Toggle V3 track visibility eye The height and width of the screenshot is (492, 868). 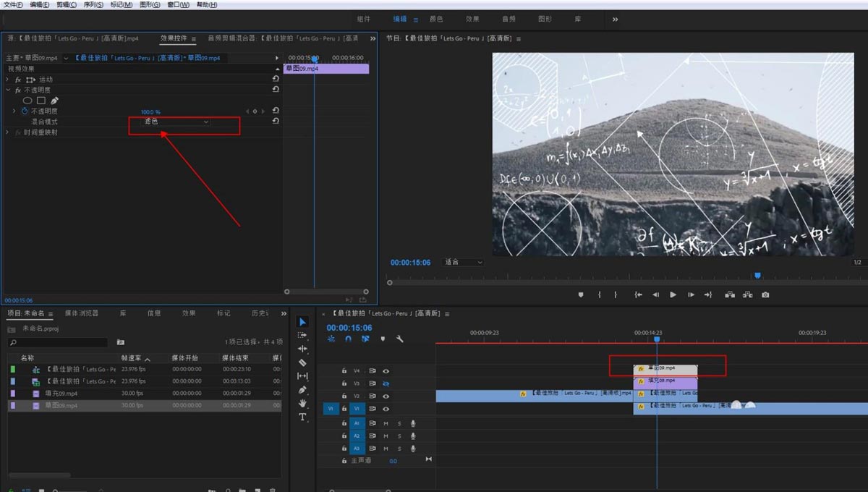tap(386, 383)
